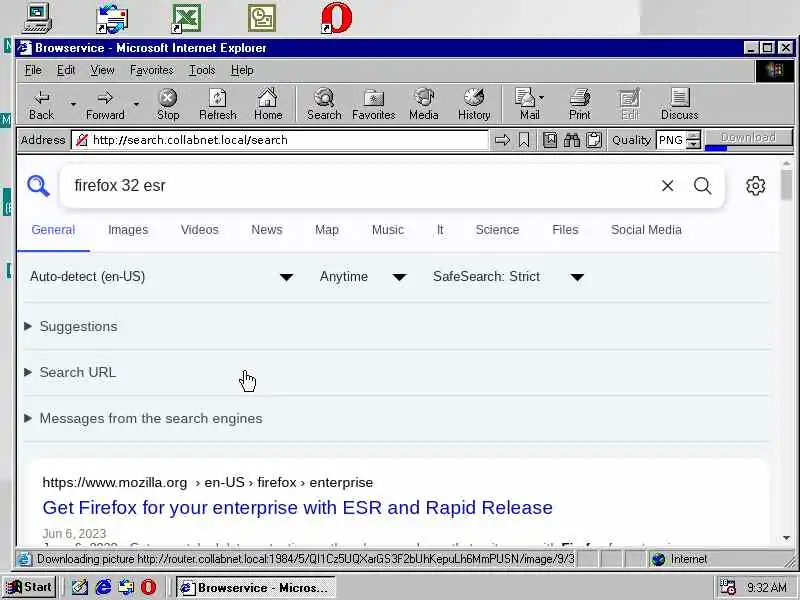This screenshot has height=600, width=800.
Task: Expand the Search URL section
Action: click(x=70, y=372)
